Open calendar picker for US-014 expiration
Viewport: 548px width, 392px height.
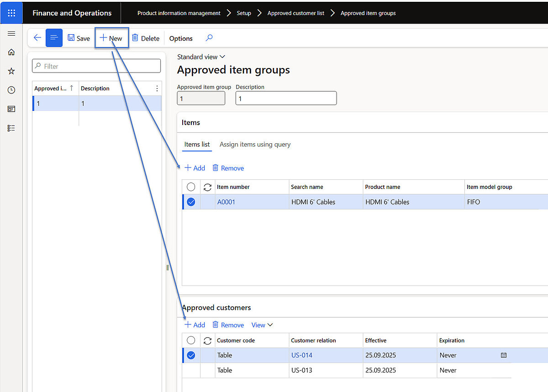pos(504,355)
